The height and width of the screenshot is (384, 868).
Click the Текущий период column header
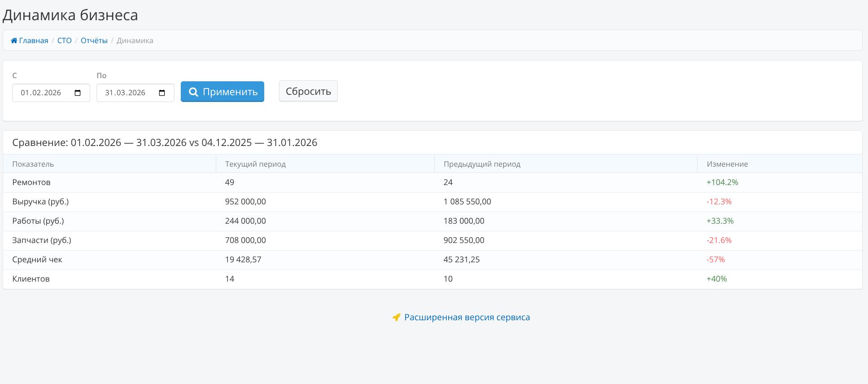[255, 164]
